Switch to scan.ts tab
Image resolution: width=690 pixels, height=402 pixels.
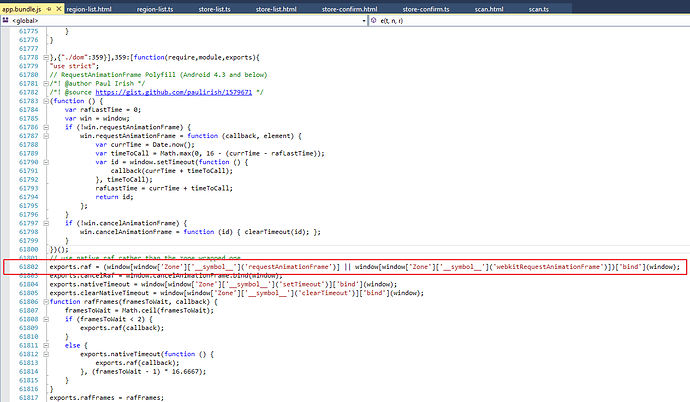(x=539, y=9)
